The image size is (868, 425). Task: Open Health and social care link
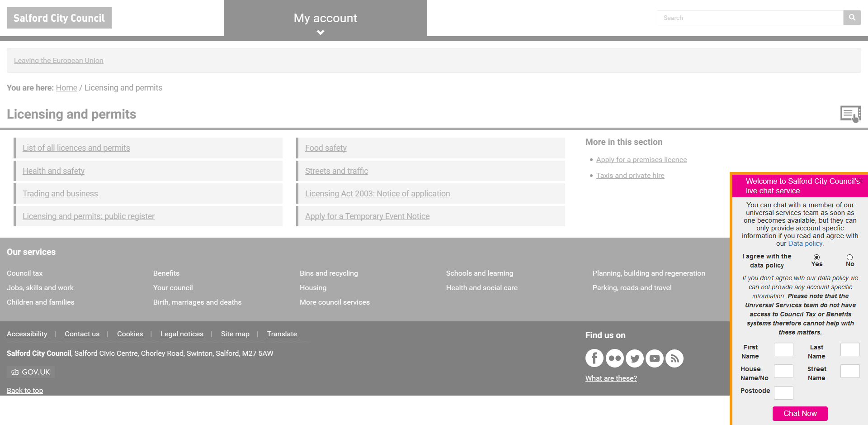[x=482, y=288]
